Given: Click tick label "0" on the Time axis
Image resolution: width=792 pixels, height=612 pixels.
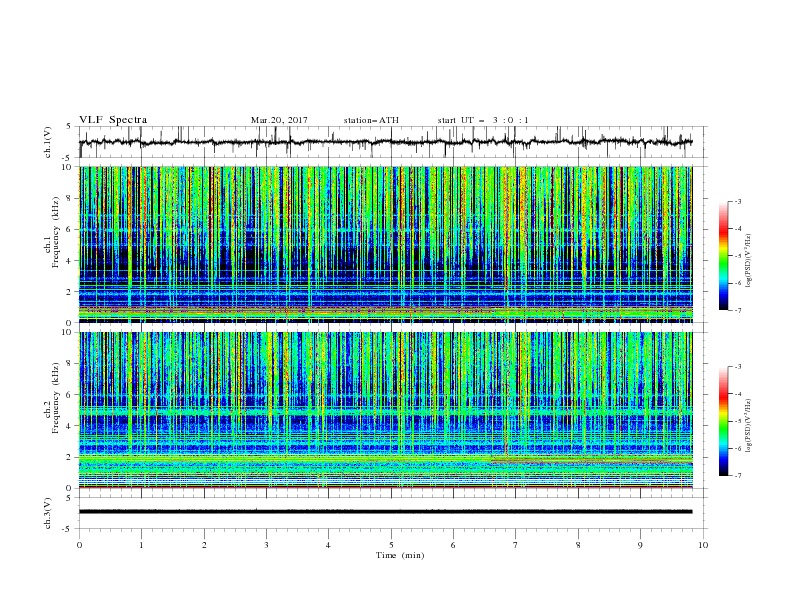Looking at the screenshot, I should tap(79, 545).
